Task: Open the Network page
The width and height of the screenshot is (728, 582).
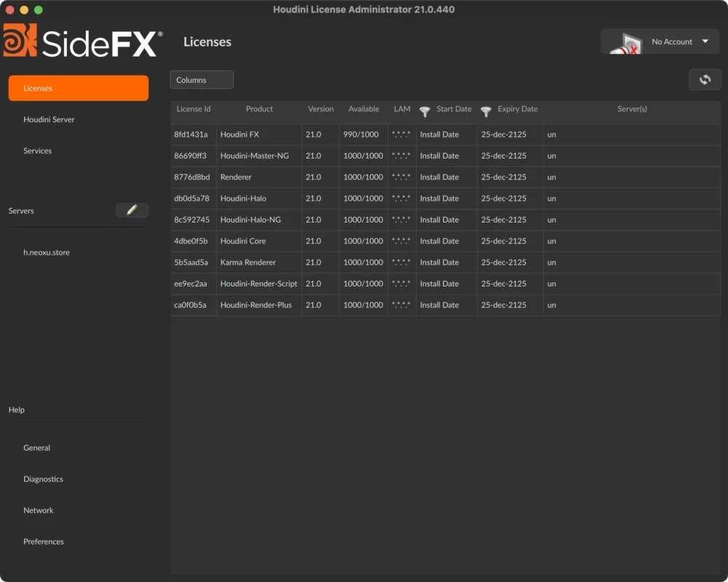Action: click(x=39, y=510)
